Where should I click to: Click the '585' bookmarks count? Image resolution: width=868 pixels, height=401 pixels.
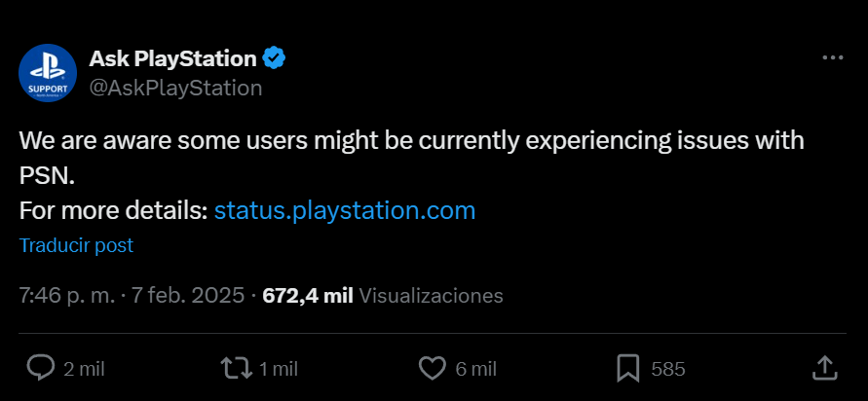click(668, 369)
